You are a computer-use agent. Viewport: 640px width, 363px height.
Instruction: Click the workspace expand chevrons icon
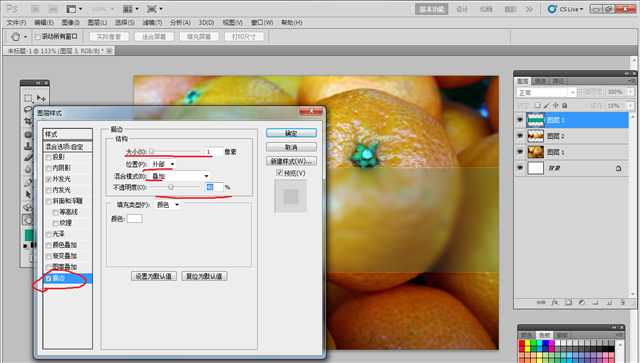pyautogui.click(x=529, y=9)
